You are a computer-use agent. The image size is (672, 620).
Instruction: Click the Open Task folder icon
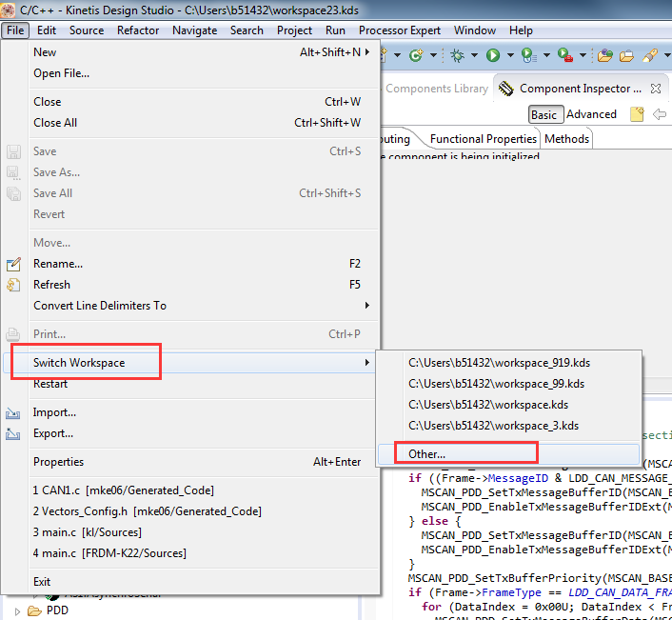626,56
